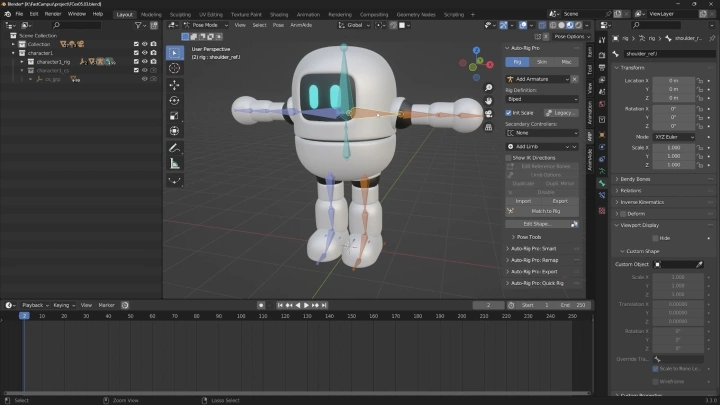The height and width of the screenshot is (405, 720).
Task: Click the current frame number field
Action: (x=489, y=305)
